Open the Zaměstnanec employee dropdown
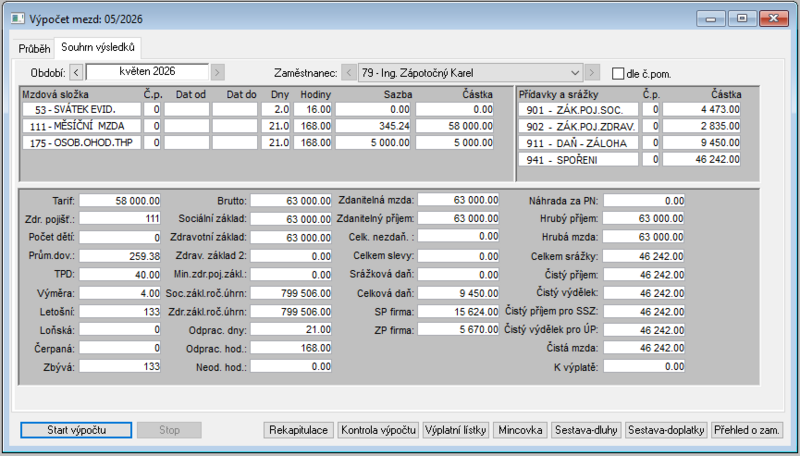The image size is (800, 456). coord(470,73)
